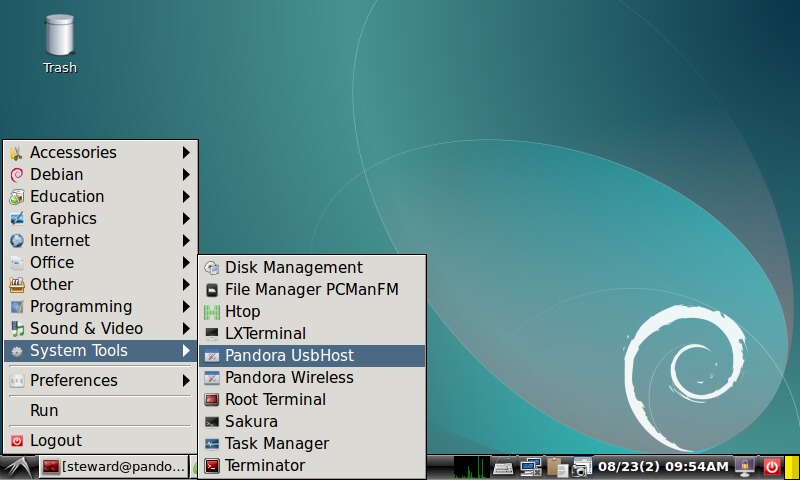The width and height of the screenshot is (800, 480).
Task: Open Sakura terminal entry
Action: coord(312,421)
